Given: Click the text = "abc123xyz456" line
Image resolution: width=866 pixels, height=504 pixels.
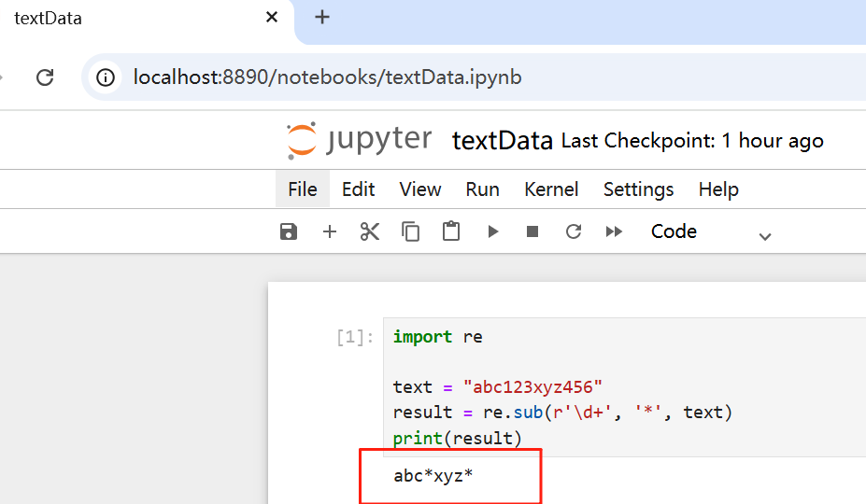Looking at the screenshot, I should [497, 387].
